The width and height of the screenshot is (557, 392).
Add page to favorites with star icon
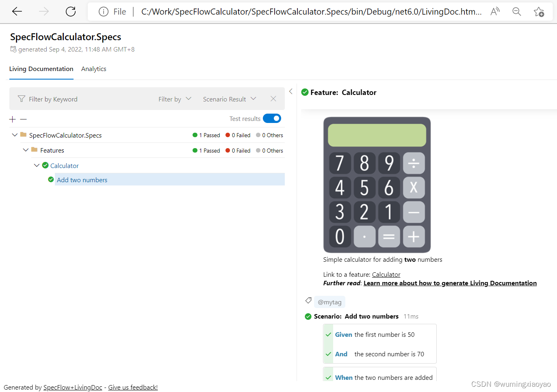pyautogui.click(x=539, y=12)
